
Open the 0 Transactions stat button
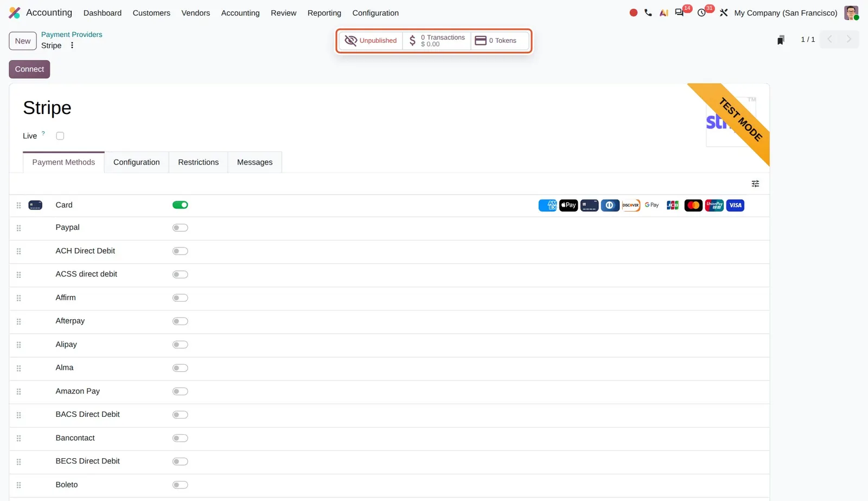pyautogui.click(x=437, y=41)
